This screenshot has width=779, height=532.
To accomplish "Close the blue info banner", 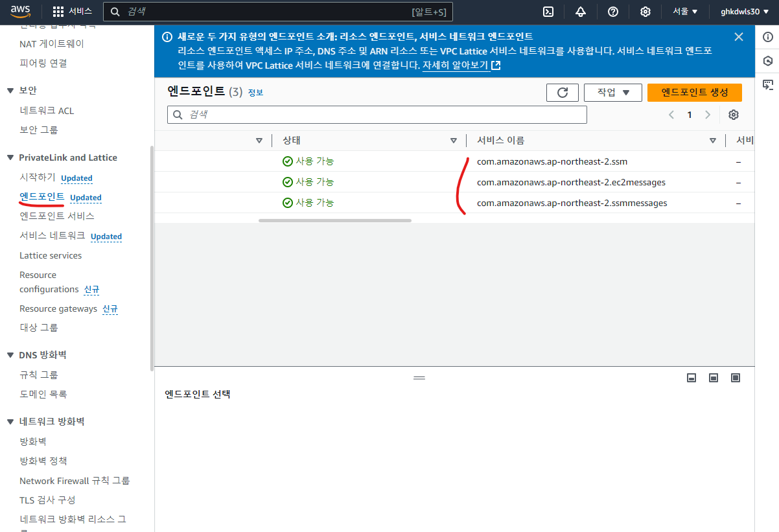I will [x=739, y=37].
